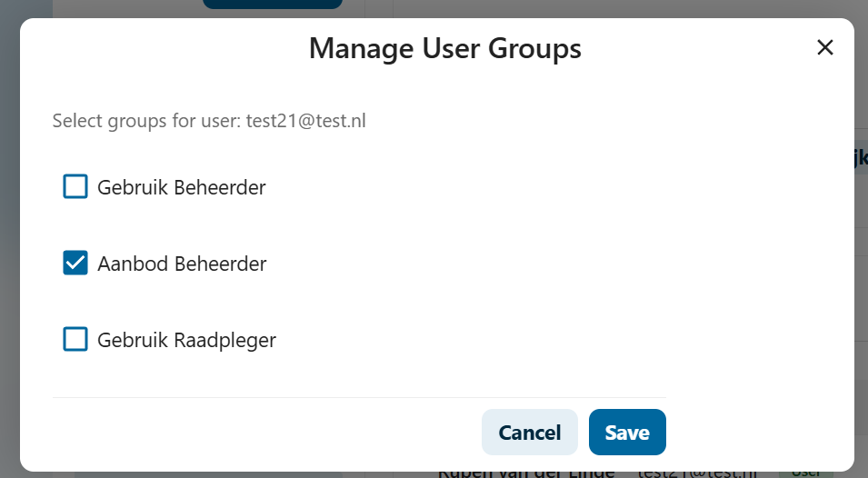Click the Manage User Groups title
This screenshot has height=478, width=868.
click(x=444, y=48)
